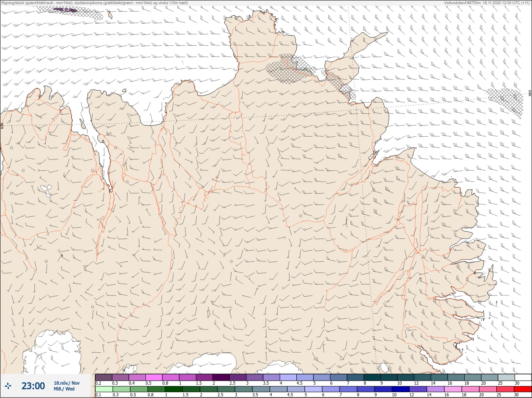Viewport: 532px width, 398px height.
Task: Click the "N99" label on the left map edge
Action: pyautogui.click(x=2, y=125)
